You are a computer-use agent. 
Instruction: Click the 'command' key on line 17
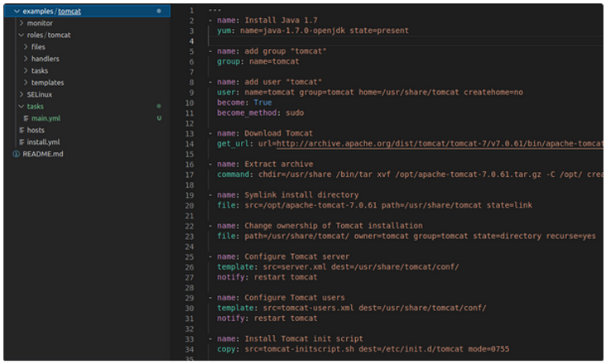[x=233, y=174]
